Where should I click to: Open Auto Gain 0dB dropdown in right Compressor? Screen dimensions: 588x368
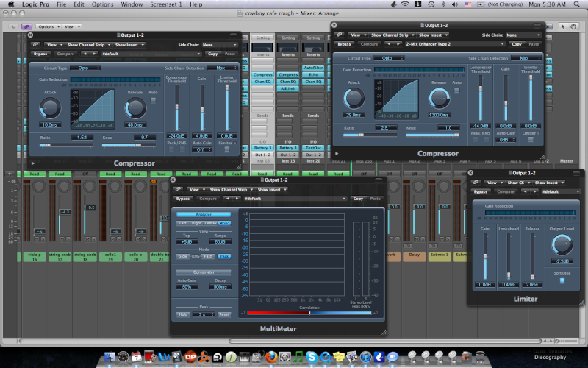(506, 140)
